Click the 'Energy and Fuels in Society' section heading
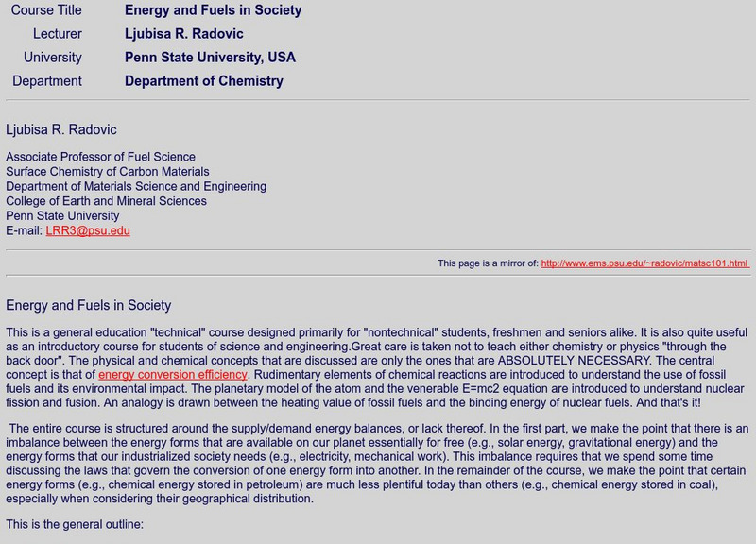The image size is (756, 544). click(89, 306)
